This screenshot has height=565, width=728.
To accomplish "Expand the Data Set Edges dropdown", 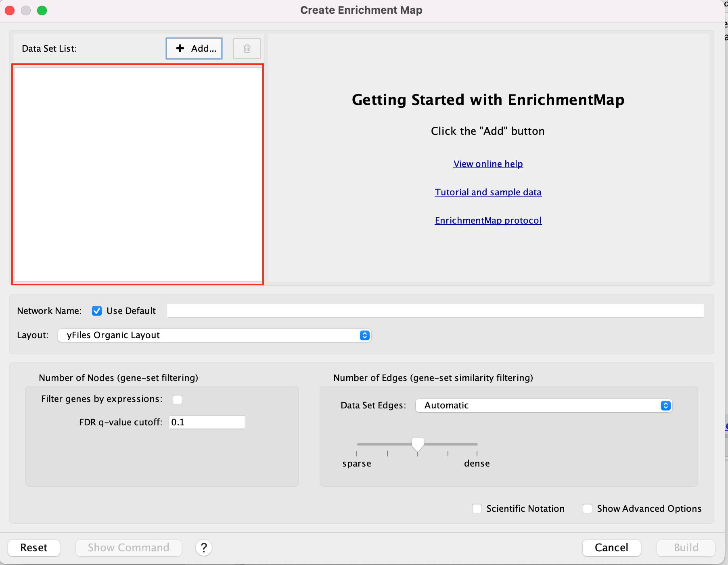I will point(544,406).
